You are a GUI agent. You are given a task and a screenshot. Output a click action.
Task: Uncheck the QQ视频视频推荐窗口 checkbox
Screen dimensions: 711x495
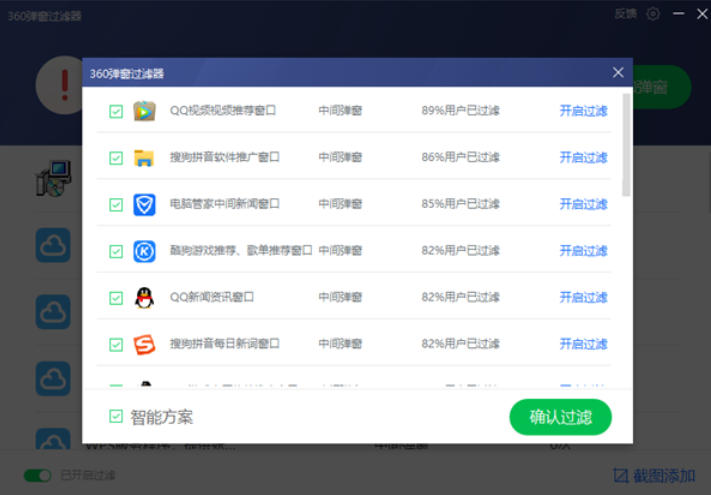(116, 111)
